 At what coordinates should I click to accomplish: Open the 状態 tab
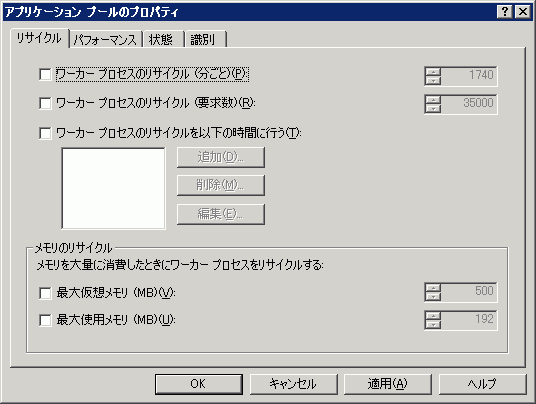[163, 40]
